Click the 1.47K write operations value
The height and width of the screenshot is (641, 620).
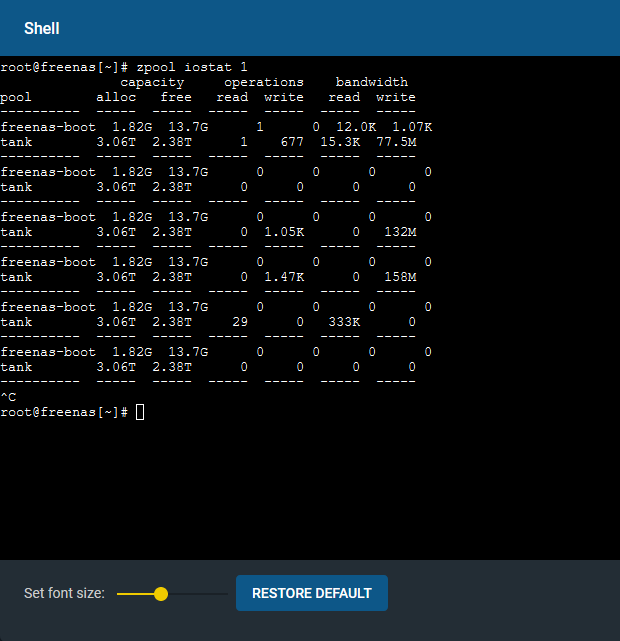click(284, 277)
